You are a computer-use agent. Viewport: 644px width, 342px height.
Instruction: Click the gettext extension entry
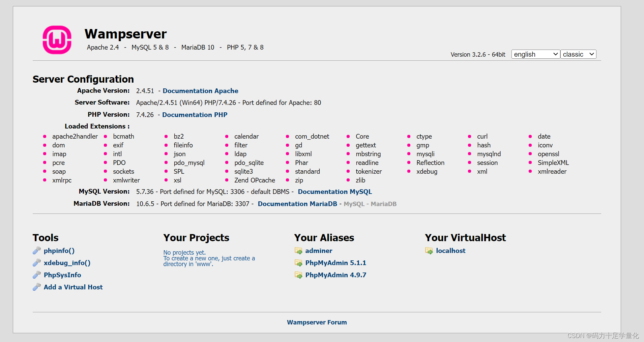[x=365, y=145]
